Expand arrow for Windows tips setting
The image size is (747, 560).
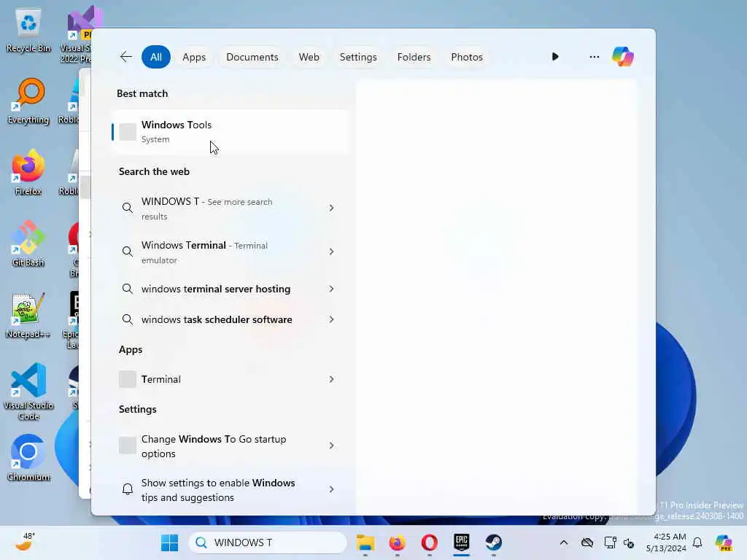(x=332, y=489)
